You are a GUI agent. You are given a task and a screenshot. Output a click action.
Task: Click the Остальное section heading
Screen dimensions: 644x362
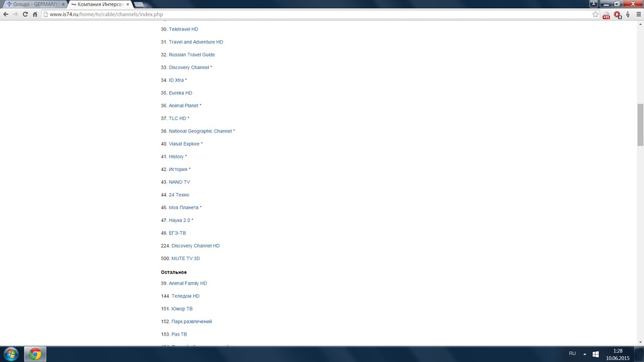pos(174,272)
